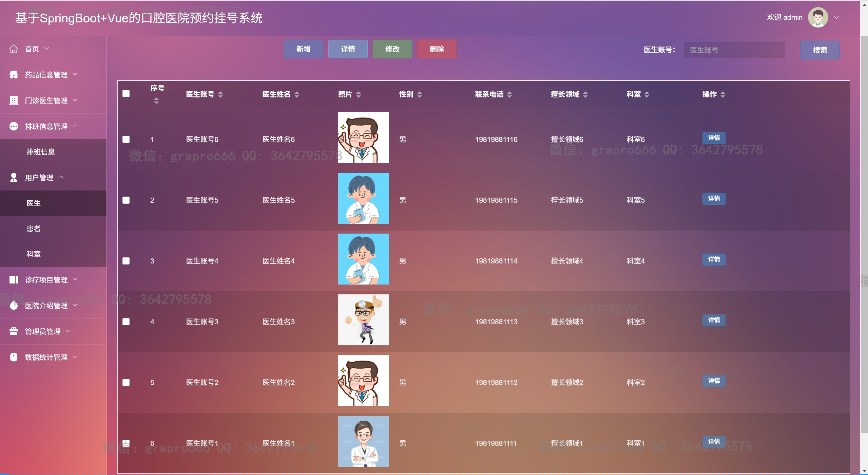Click the 门诊医生管理 building icon
This screenshot has height=475, width=868.
(14, 101)
